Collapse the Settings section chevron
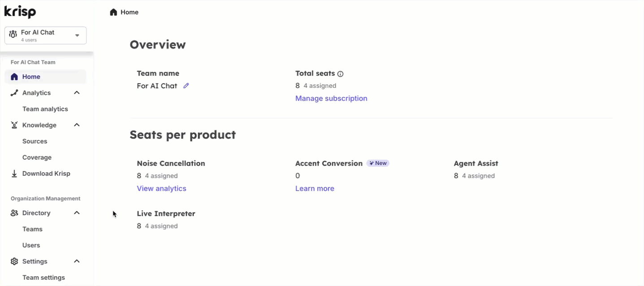This screenshot has height=286, width=644. tap(77, 261)
